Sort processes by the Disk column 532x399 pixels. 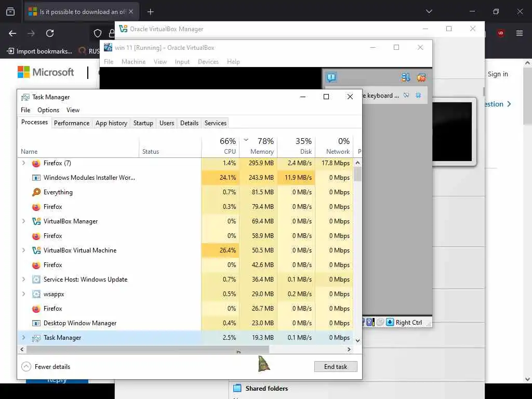tap(297, 147)
